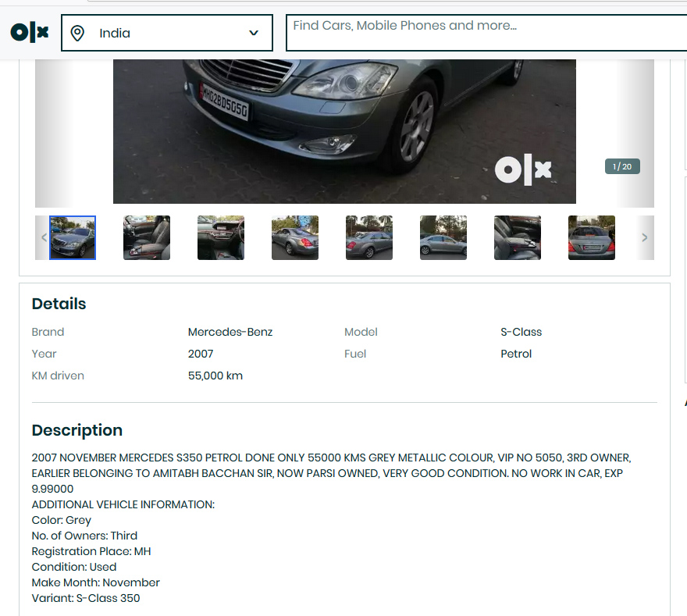Select the fifth thumbnail with palm trees behind car

click(x=369, y=237)
